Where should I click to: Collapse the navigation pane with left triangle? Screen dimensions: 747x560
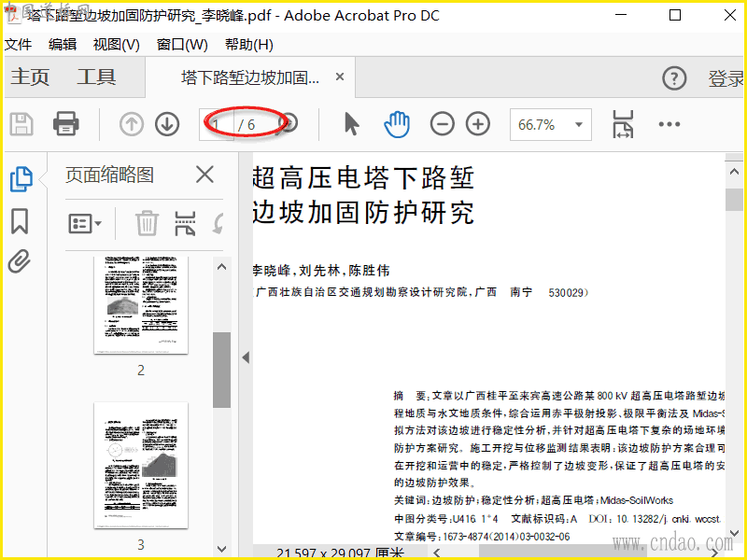point(246,357)
